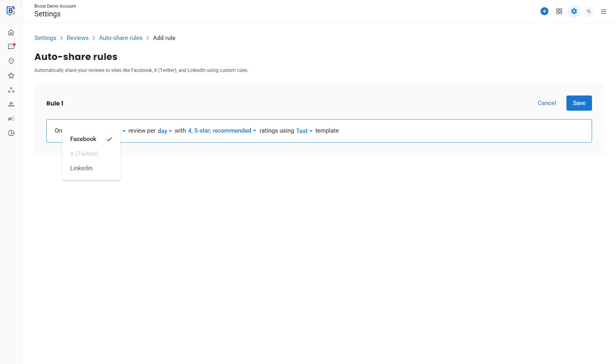Open the settings gear icon in the header
Screen dimensions: 616x364
point(574,11)
